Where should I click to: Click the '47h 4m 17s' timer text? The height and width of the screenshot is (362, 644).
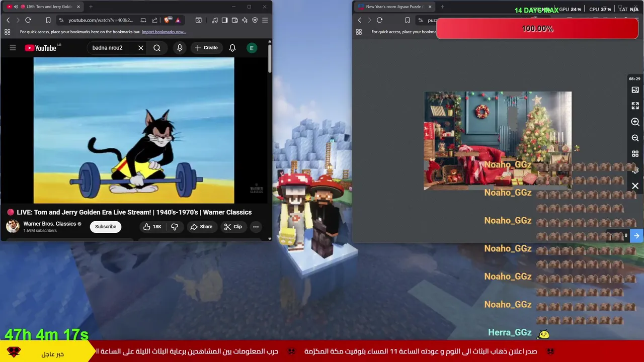coord(47,334)
